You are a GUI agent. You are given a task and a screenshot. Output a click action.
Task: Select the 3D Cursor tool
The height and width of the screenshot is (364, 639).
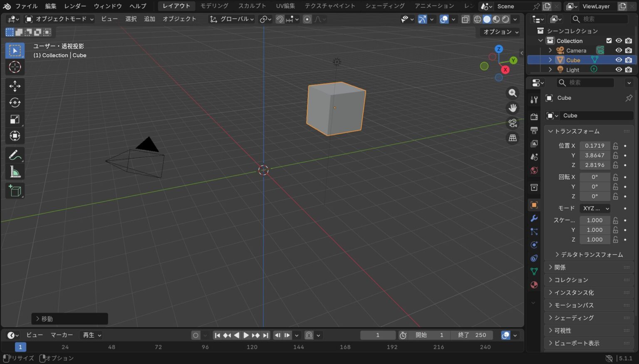pyautogui.click(x=15, y=67)
